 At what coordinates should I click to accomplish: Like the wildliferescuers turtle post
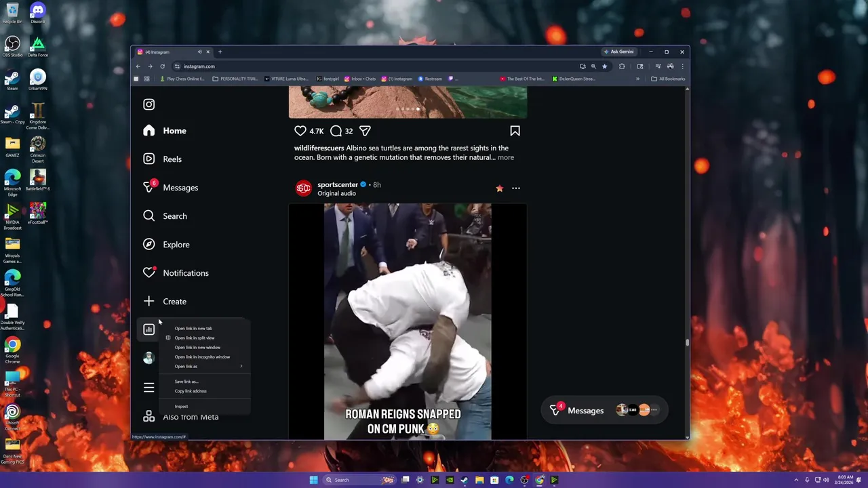(x=300, y=131)
